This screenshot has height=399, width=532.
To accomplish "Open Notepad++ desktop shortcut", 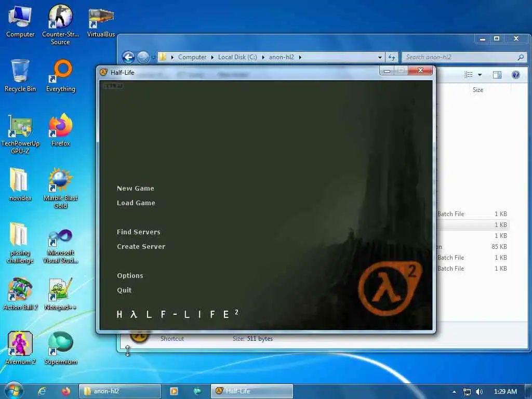I will (61, 294).
